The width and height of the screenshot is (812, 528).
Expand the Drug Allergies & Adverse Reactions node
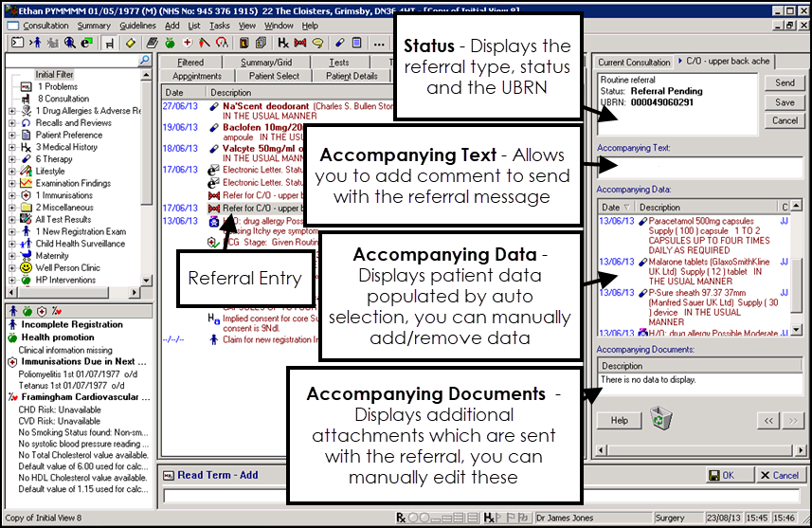pyautogui.click(x=12, y=111)
